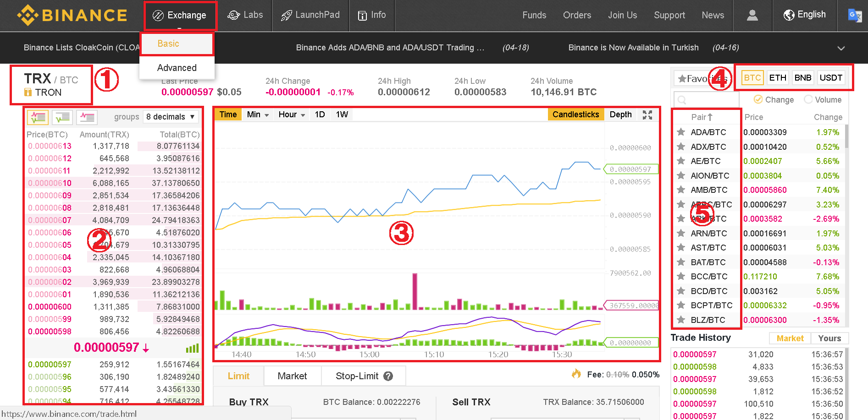Open Binance Now Available in Turkish news
This screenshot has height=420, width=868.
[x=633, y=48]
